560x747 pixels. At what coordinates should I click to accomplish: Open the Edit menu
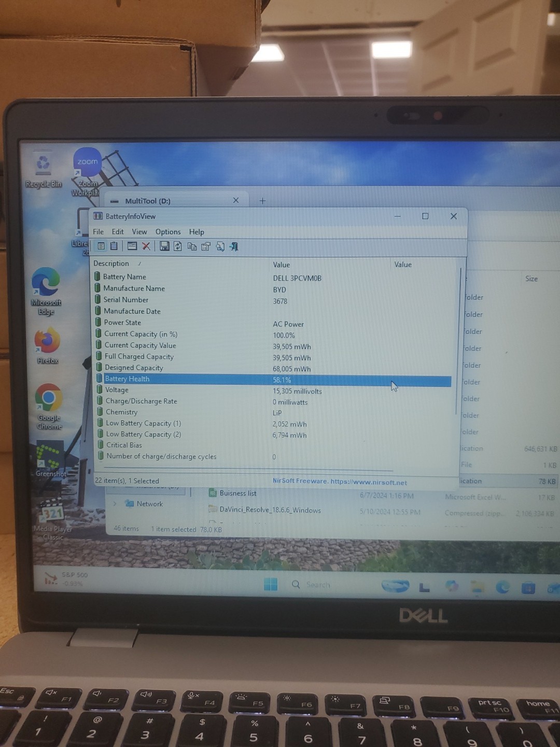tap(118, 231)
